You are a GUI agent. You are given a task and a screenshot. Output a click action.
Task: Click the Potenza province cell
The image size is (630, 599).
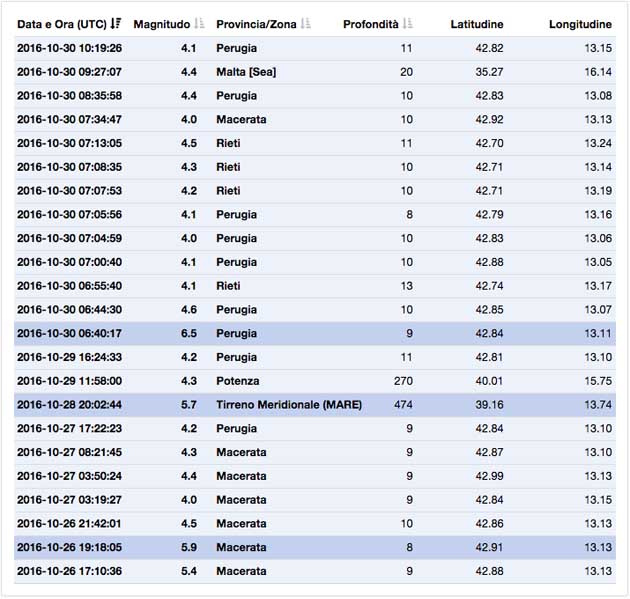(x=237, y=381)
